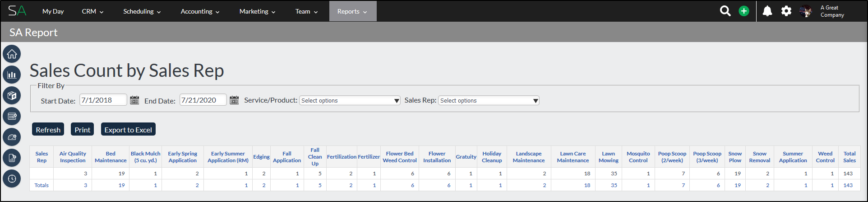Screen dimensions: 868x202
Task: Open the sidebar gauge dashboard icon
Action: tap(12, 137)
